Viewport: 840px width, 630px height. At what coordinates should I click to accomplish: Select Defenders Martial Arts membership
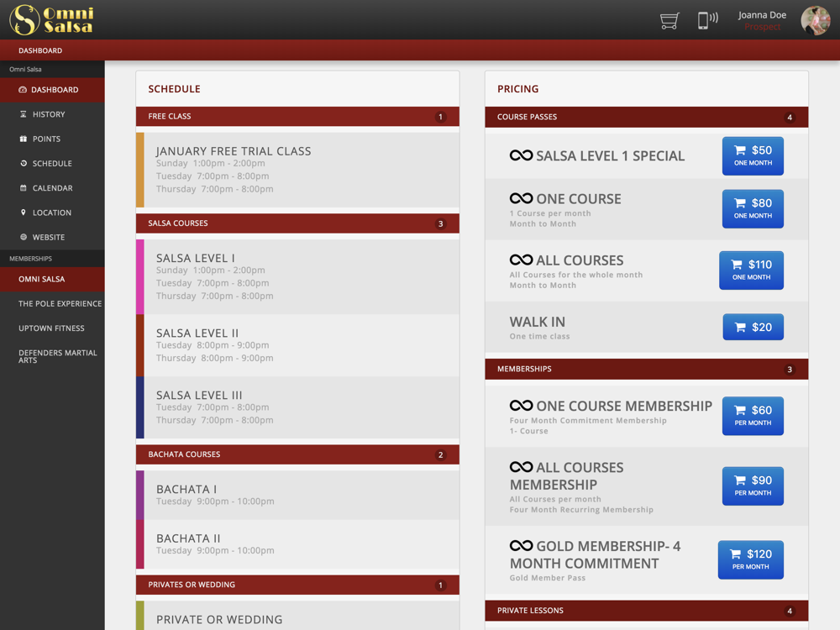52,356
